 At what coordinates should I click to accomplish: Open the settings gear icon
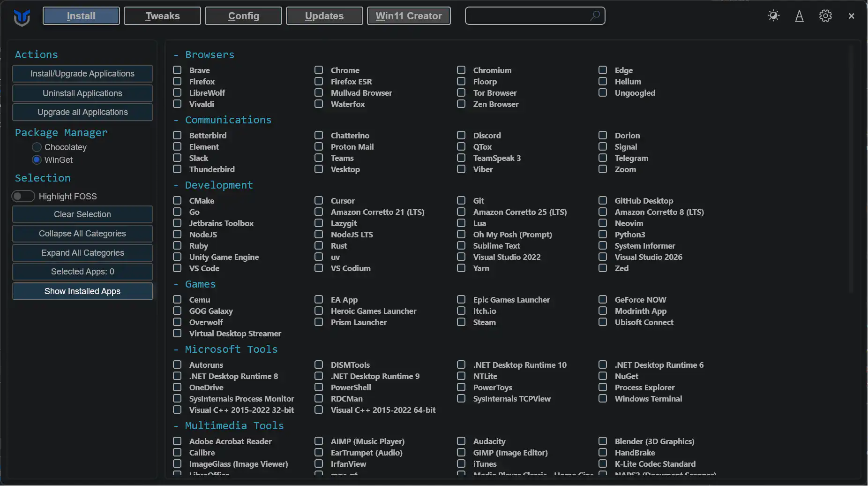[825, 16]
